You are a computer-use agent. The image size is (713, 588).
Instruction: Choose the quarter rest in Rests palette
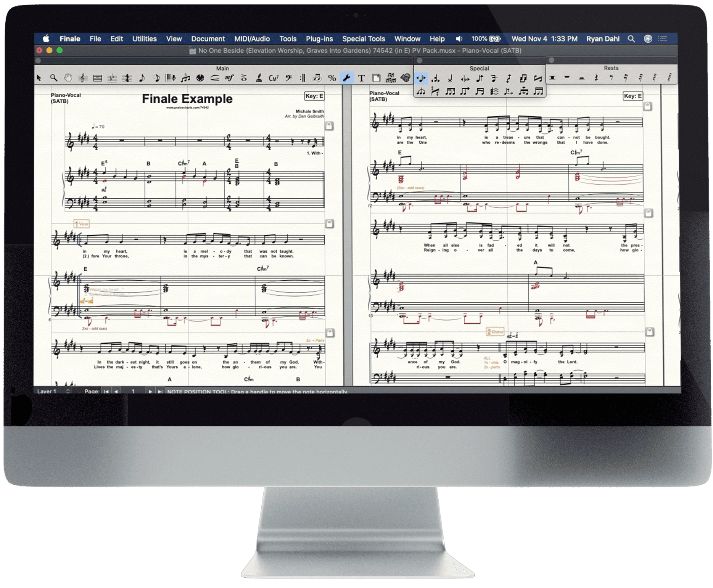596,78
